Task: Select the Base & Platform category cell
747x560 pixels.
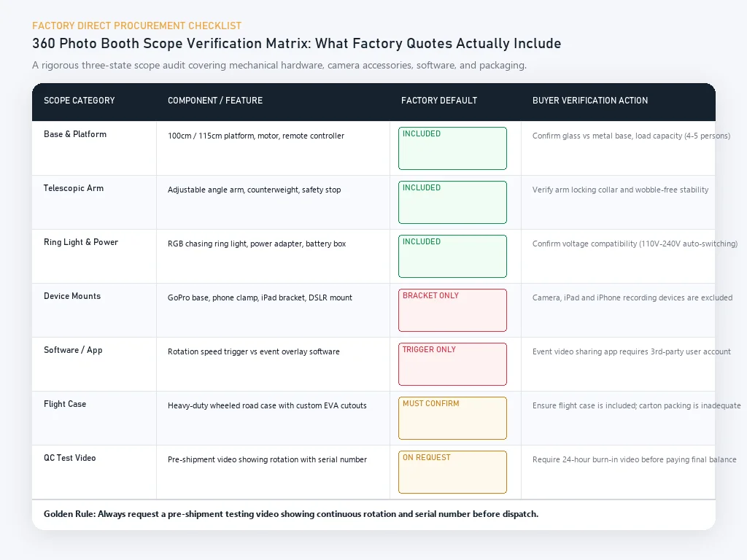Action: tap(94, 148)
